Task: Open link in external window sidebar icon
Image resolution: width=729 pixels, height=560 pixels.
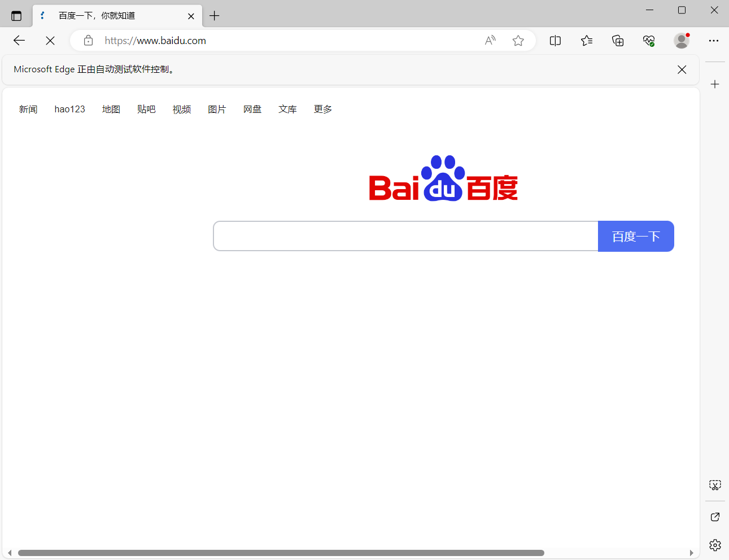Action: 715,517
